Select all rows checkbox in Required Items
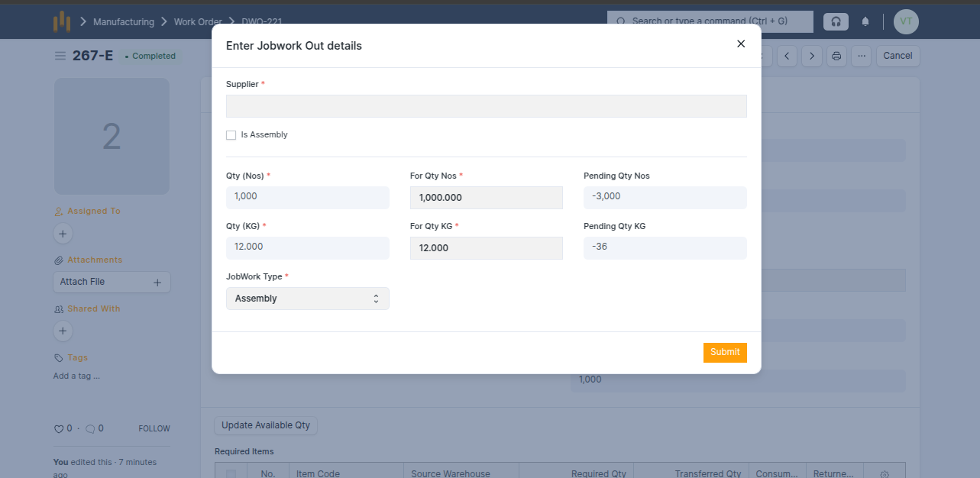This screenshot has width=980, height=478. pos(231,473)
